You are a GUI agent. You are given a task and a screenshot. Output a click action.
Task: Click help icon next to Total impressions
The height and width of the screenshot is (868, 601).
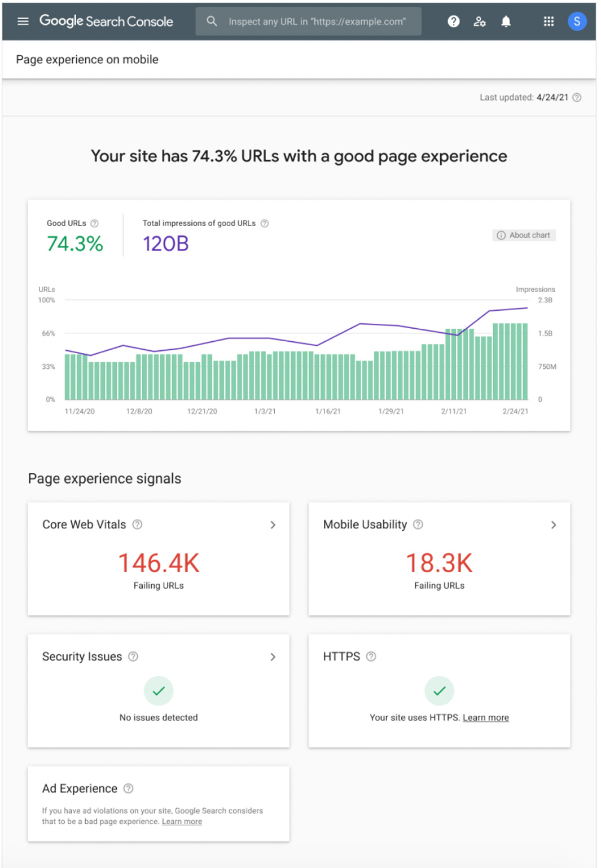pyautogui.click(x=265, y=223)
